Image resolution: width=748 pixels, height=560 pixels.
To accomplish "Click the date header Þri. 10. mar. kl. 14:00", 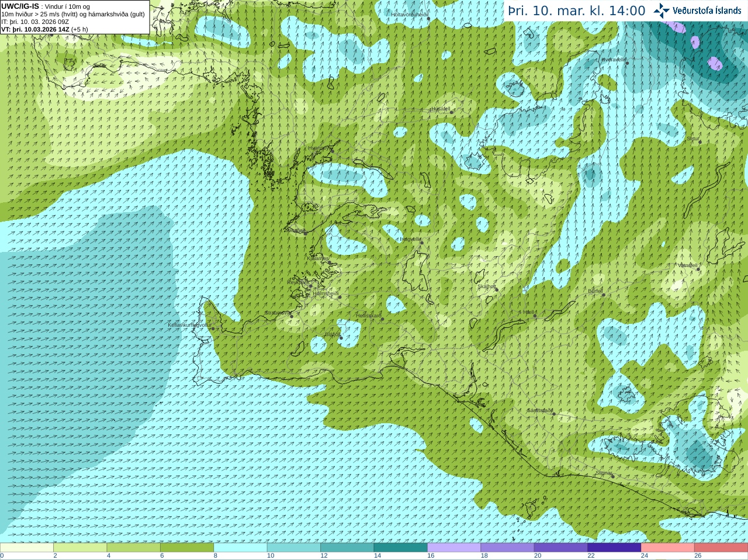I will click(576, 11).
